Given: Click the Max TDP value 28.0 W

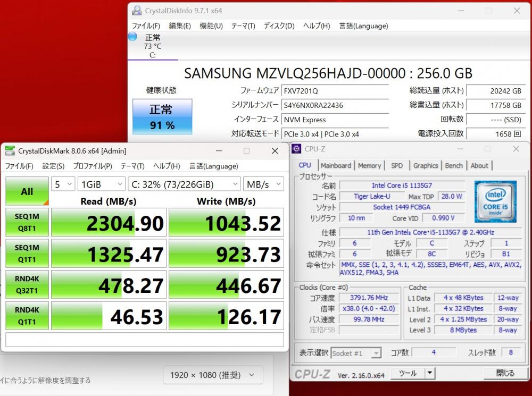Looking at the screenshot, I should 452,196.
